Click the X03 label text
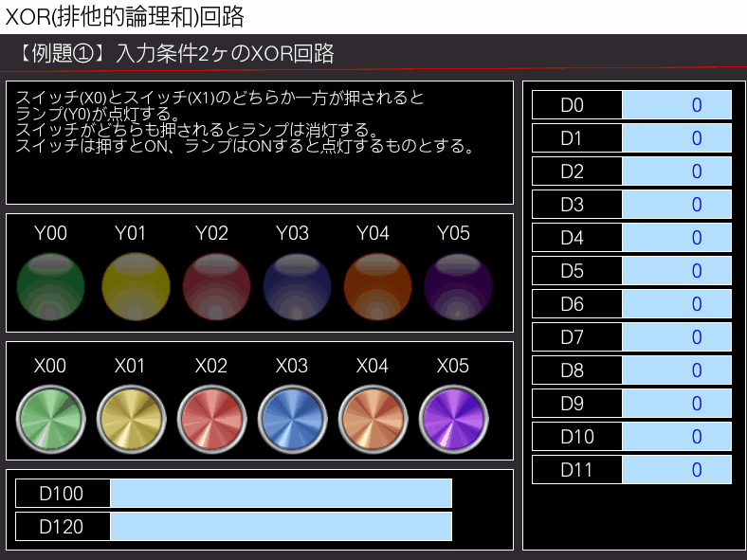Screen dimensions: 747x560 point(292,366)
